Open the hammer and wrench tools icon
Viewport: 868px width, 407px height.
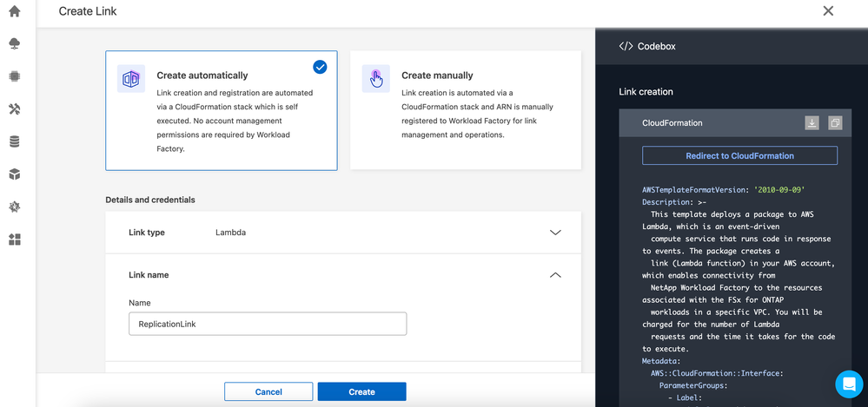tap(14, 109)
